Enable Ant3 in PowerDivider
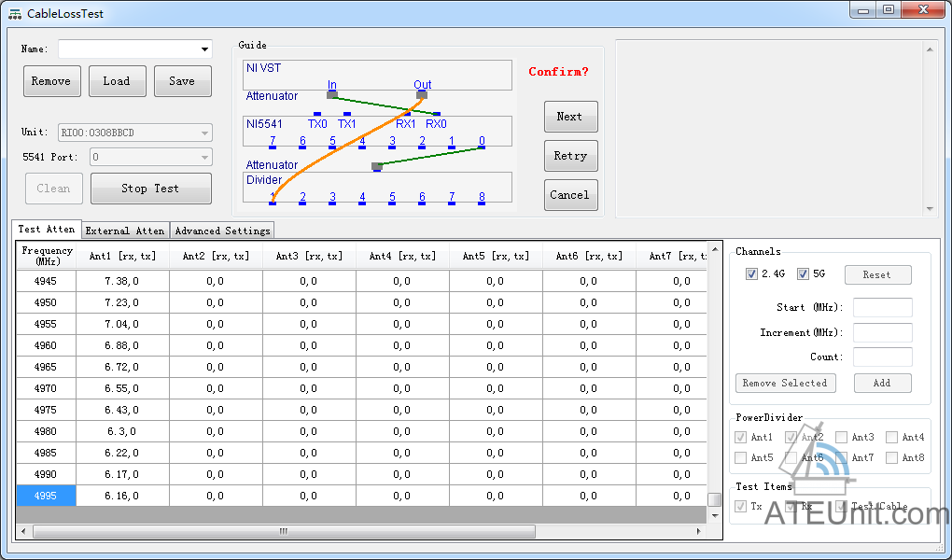Viewport: 952px width, 560px height. click(x=842, y=437)
